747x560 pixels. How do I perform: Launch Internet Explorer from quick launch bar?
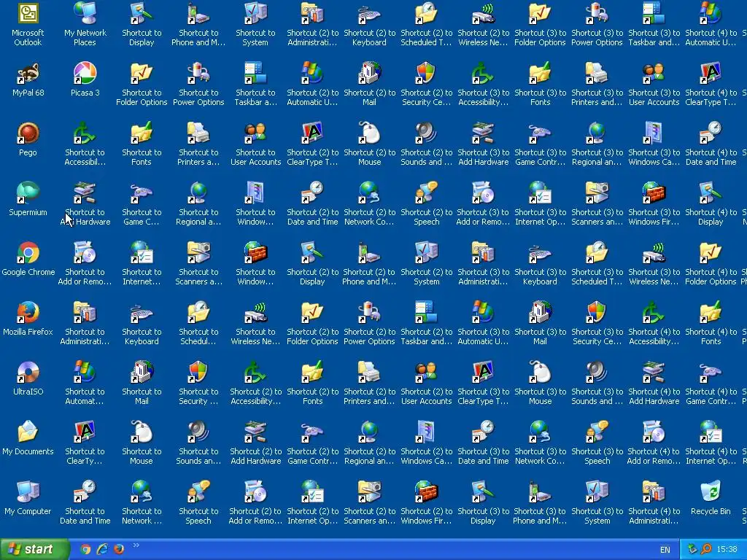[x=102, y=549]
